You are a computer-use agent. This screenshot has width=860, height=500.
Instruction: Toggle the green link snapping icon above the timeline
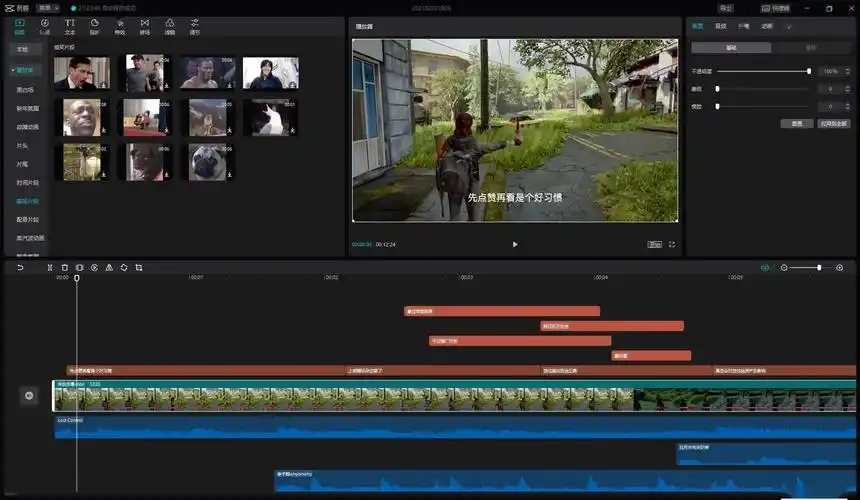tap(765, 268)
